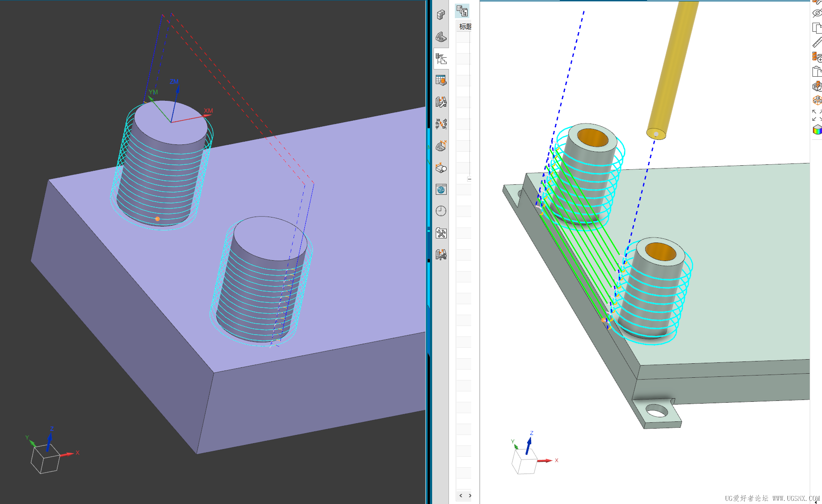
Task: Click the navigator tree view icon
Action: (x=462, y=11)
